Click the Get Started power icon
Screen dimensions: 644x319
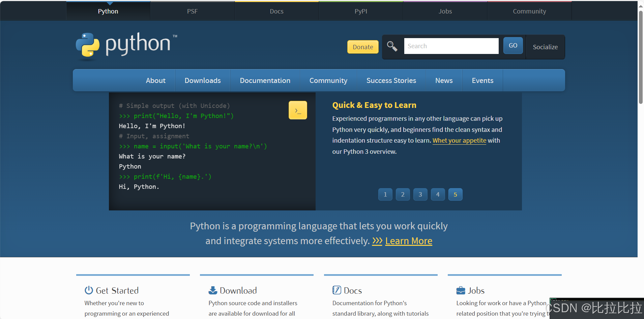tap(89, 290)
